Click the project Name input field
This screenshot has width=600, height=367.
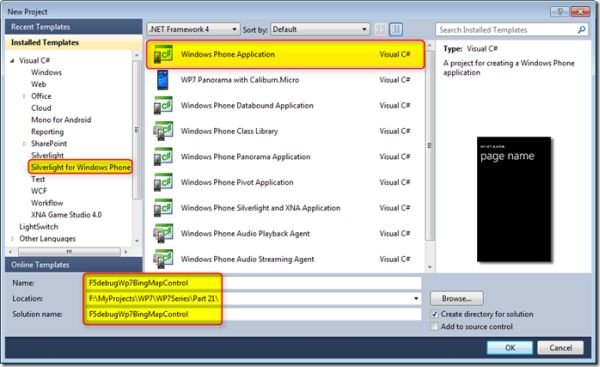253,283
